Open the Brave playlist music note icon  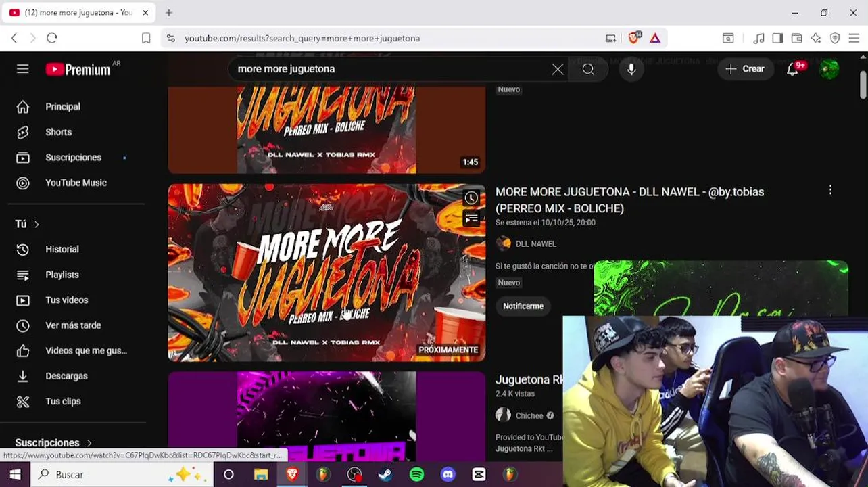point(759,39)
